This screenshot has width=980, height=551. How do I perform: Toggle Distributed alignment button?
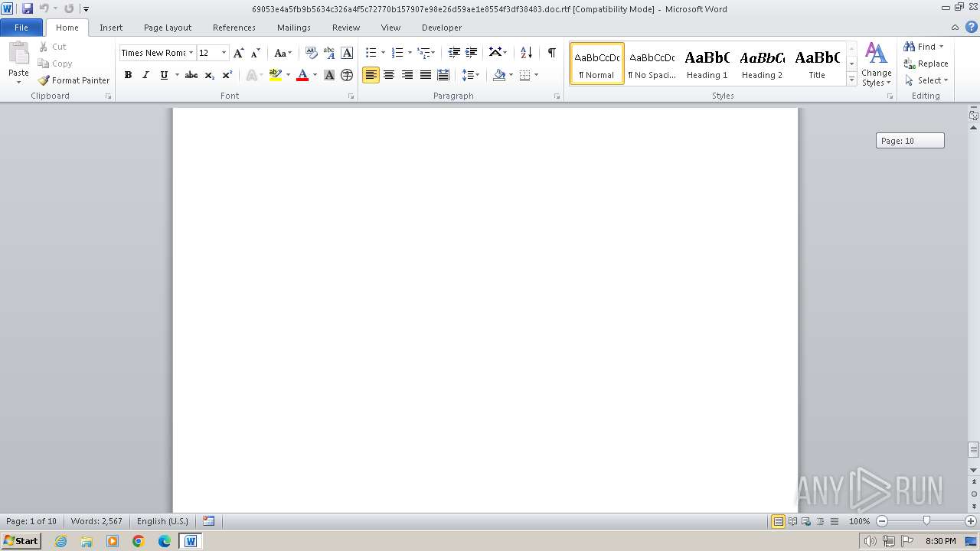point(443,75)
